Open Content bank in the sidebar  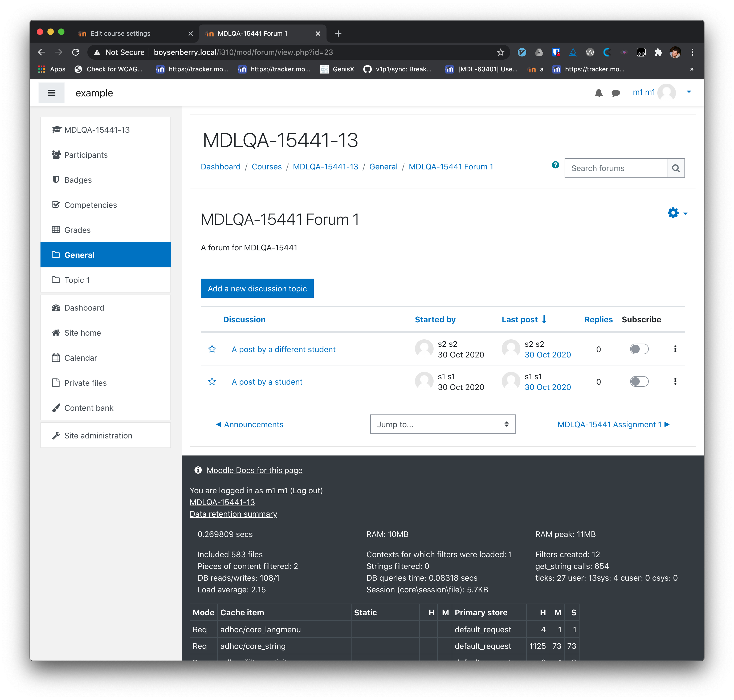[106, 408]
